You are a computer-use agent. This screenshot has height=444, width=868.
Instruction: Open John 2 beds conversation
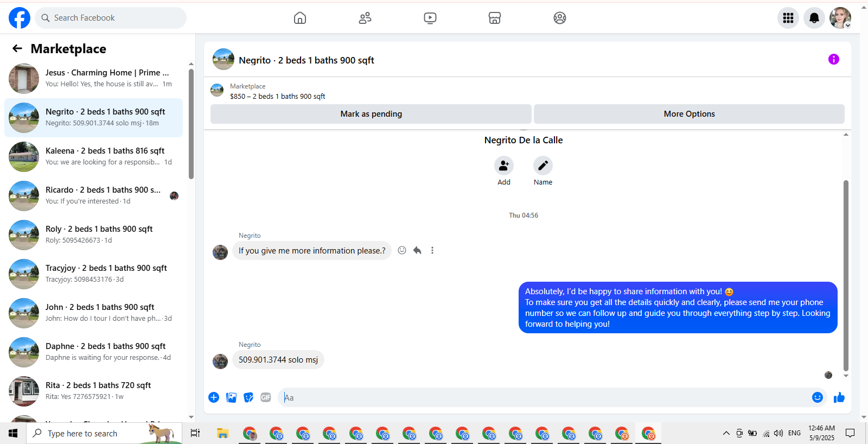(93, 313)
